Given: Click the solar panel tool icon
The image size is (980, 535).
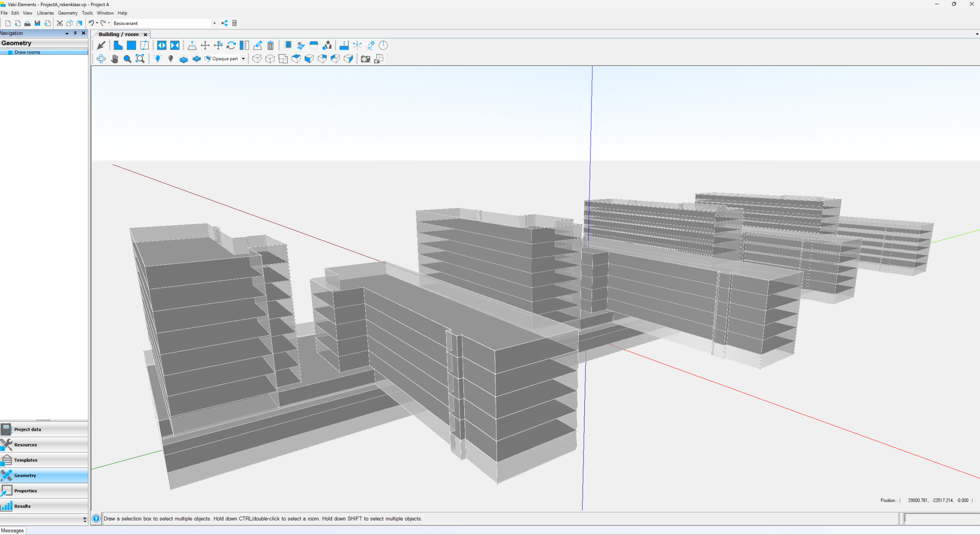Looking at the screenshot, I should point(301,45).
